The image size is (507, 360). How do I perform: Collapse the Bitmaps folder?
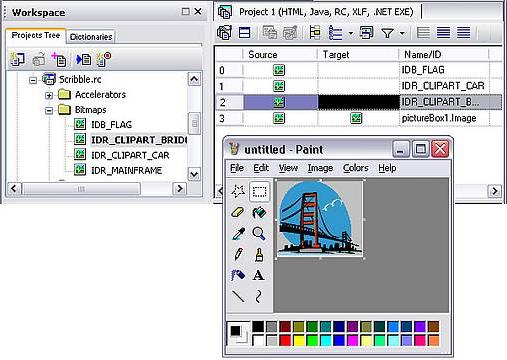[x=49, y=110]
